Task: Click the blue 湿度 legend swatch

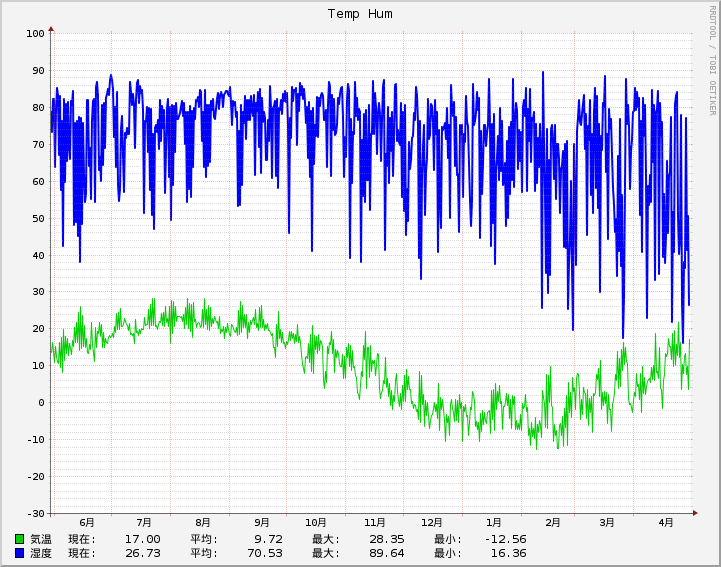Action: pyautogui.click(x=19, y=553)
